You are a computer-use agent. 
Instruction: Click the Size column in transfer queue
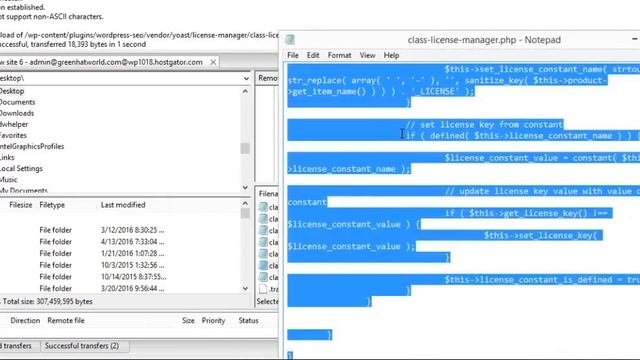point(188,320)
